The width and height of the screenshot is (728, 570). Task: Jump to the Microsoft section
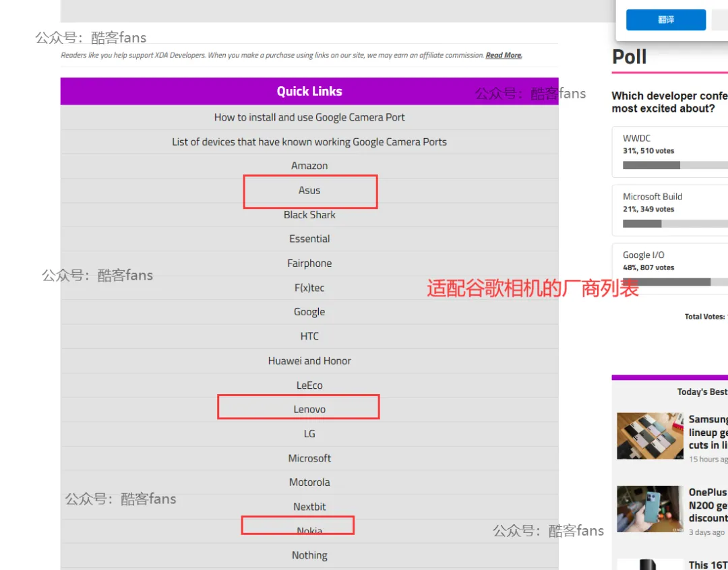point(309,458)
